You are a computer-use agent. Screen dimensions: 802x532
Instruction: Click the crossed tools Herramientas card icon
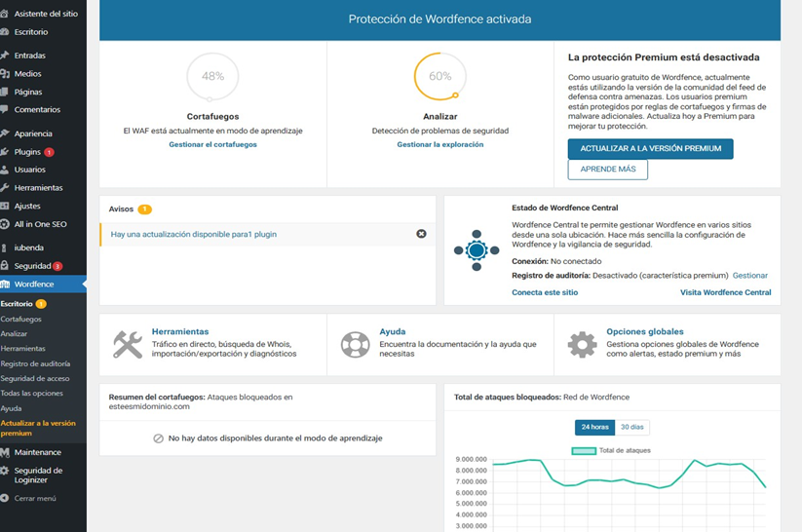point(128,344)
